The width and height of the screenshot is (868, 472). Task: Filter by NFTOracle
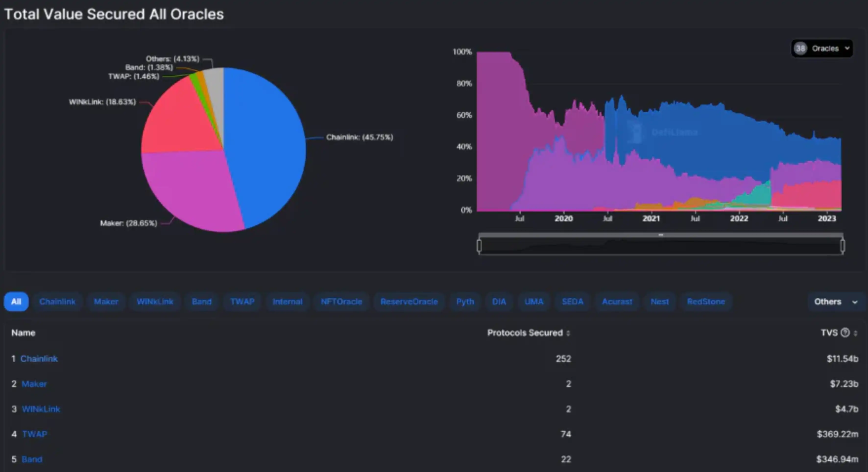click(x=341, y=302)
